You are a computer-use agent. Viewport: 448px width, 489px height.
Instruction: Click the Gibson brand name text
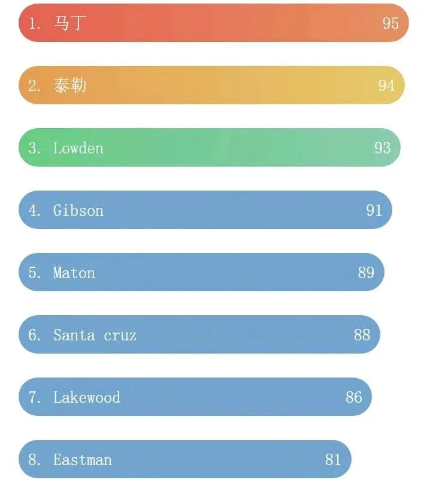point(78,210)
